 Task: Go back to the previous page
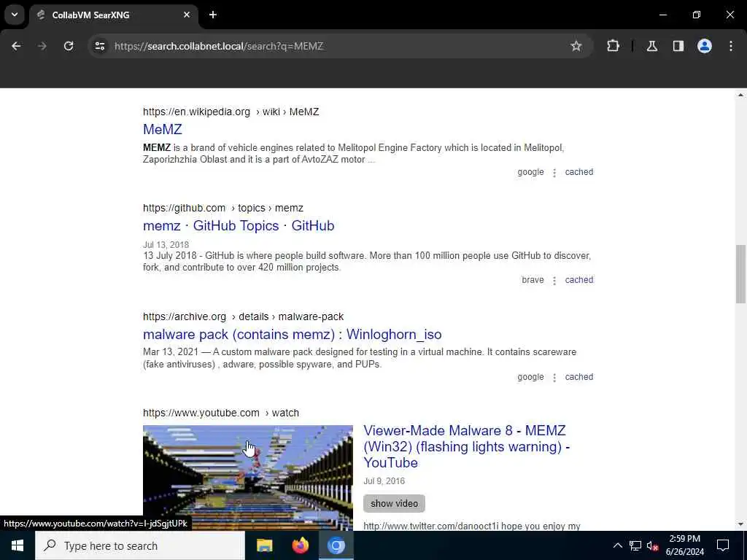click(x=16, y=46)
